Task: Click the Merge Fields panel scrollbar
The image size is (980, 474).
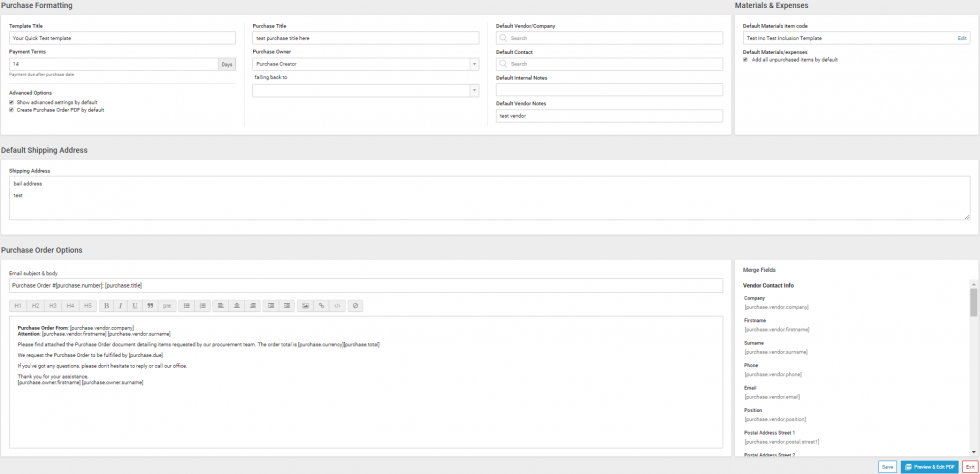Action: 974,302
